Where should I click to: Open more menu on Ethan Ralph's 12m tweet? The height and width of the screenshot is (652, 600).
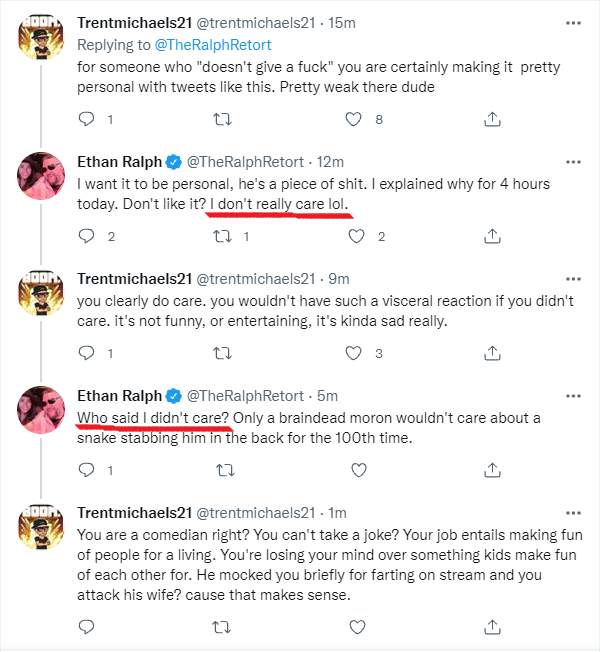(x=573, y=162)
